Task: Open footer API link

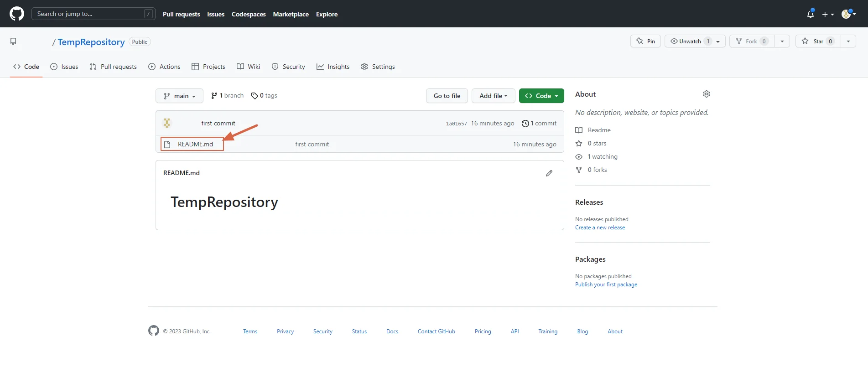Action: pos(515,331)
